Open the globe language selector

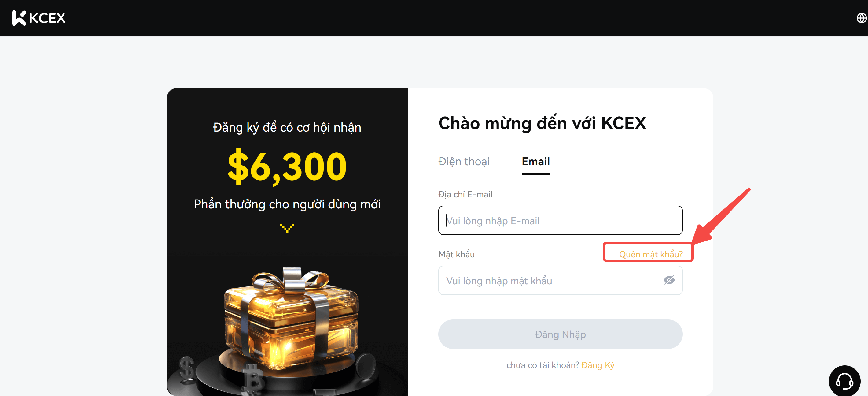click(861, 18)
